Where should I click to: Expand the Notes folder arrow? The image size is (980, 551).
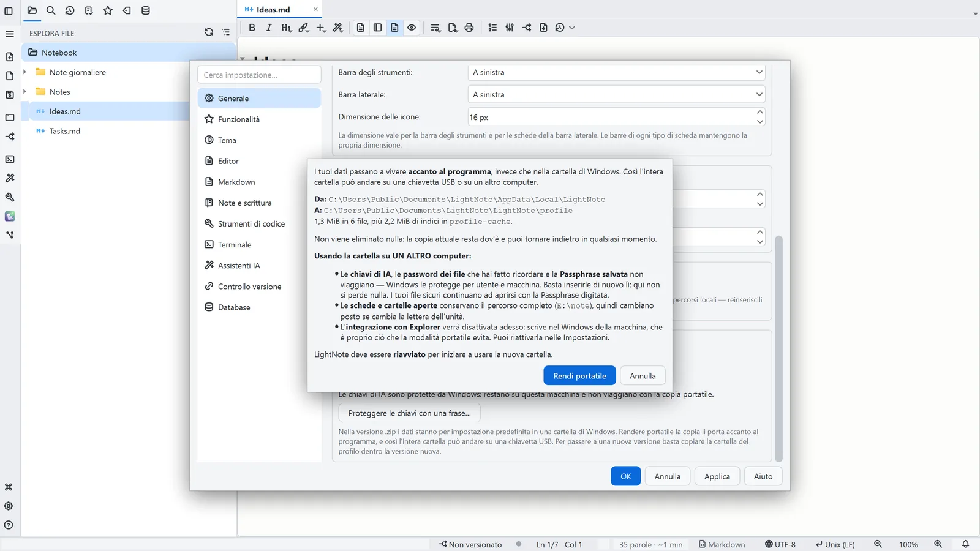(x=24, y=92)
